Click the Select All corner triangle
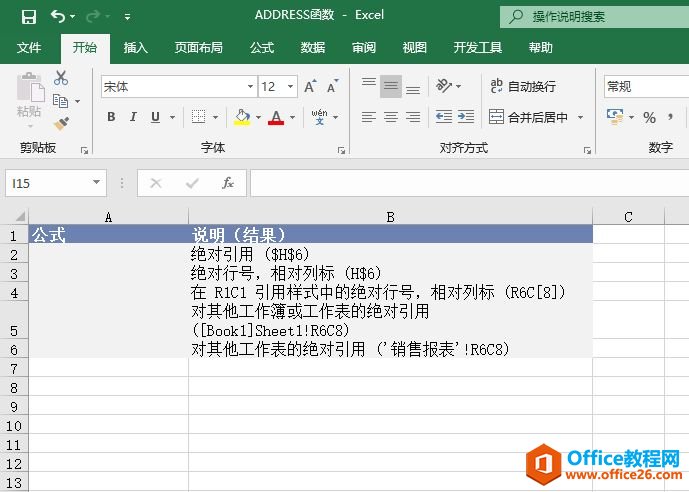The image size is (689, 492). (x=20, y=216)
